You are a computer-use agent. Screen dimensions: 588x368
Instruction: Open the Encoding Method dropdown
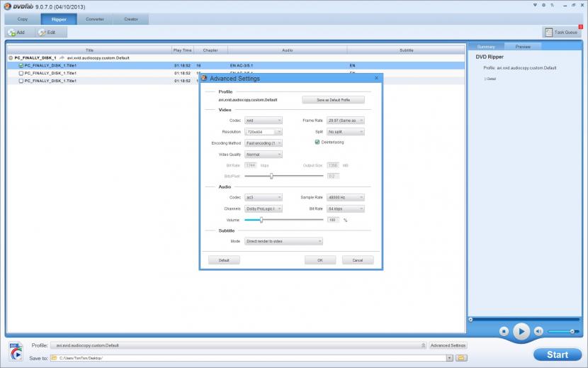[x=264, y=143]
